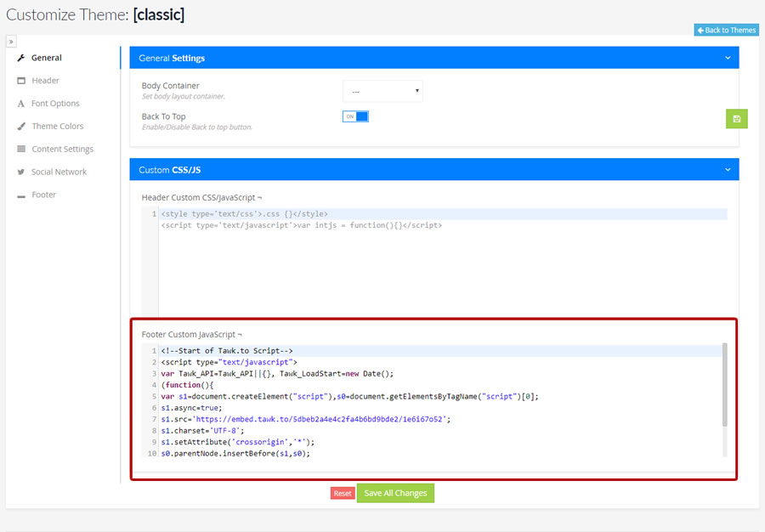This screenshot has width=765, height=532.
Task: Click the wrench icon next to General
Action: pos(21,58)
